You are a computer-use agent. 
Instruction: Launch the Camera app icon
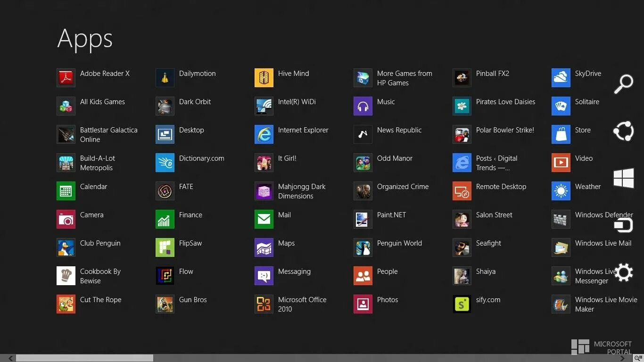click(66, 219)
